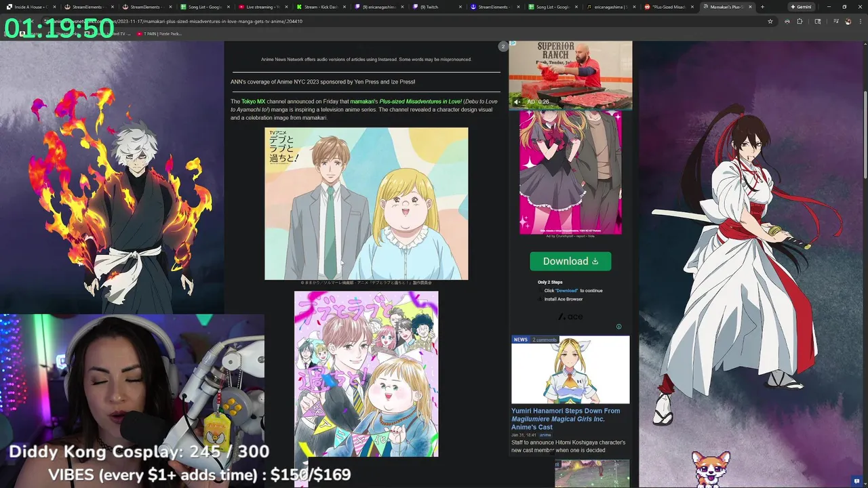Click the blue "Download" text in step instructions
Viewport: 868px width, 488px height.
[x=567, y=291]
